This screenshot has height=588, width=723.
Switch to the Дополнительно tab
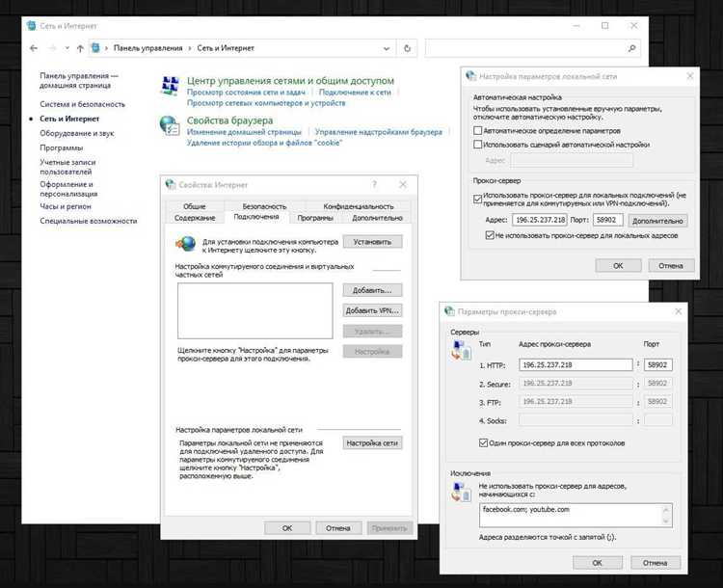pos(377,218)
